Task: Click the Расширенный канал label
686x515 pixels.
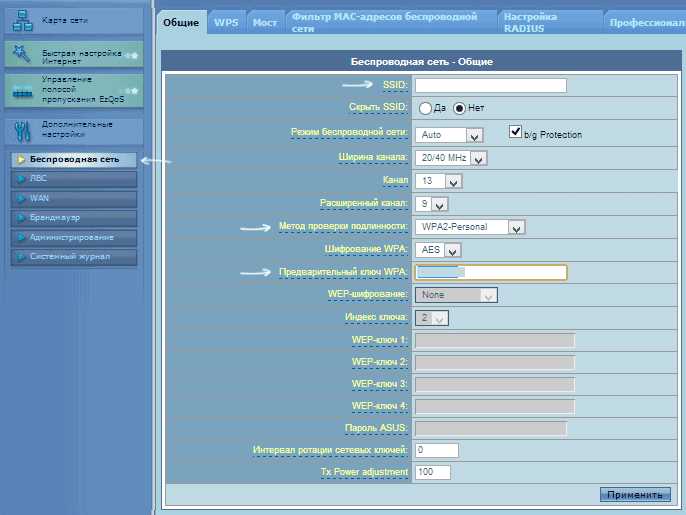Action: coord(364,203)
